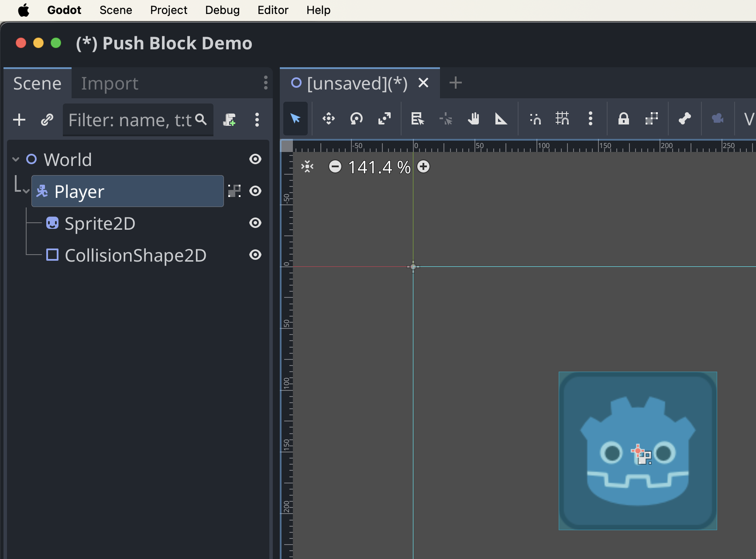The image size is (756, 559).
Task: Enable Pan Mode
Action: click(474, 118)
